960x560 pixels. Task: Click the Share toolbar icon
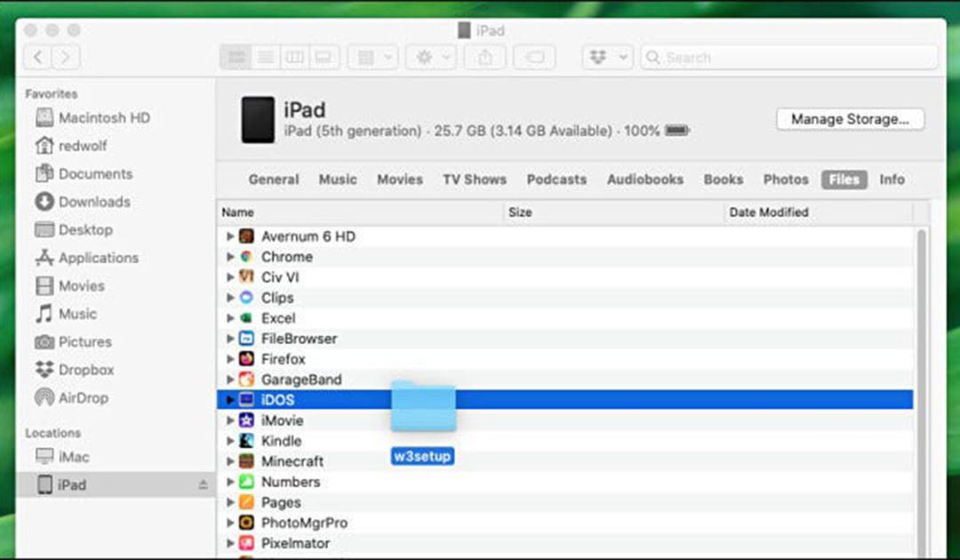coord(485,58)
